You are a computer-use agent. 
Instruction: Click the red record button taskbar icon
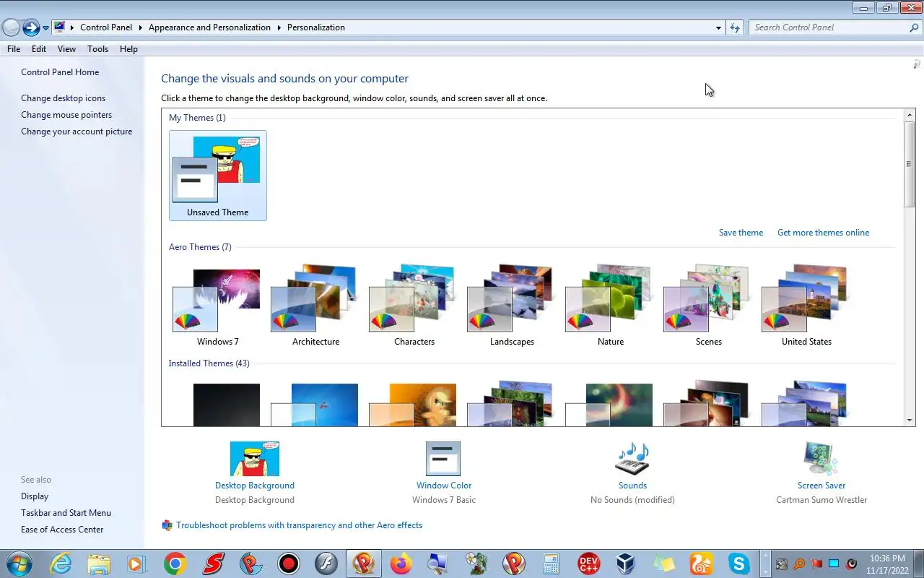click(x=289, y=564)
